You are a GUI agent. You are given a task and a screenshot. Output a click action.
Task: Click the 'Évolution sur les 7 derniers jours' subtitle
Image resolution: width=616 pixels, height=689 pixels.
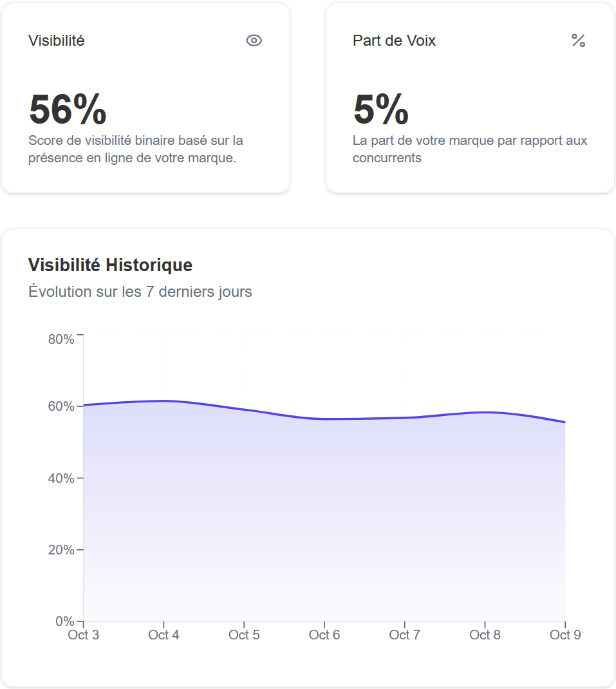(140, 292)
